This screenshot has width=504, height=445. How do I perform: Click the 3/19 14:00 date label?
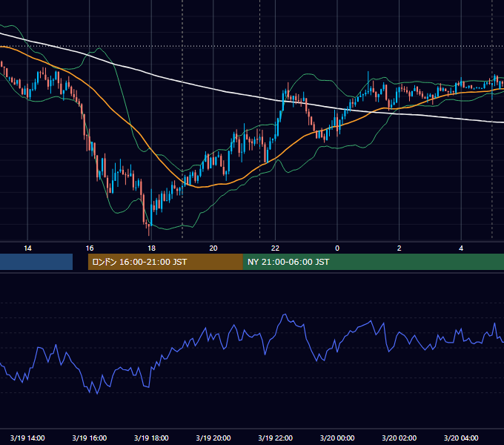pos(27,438)
